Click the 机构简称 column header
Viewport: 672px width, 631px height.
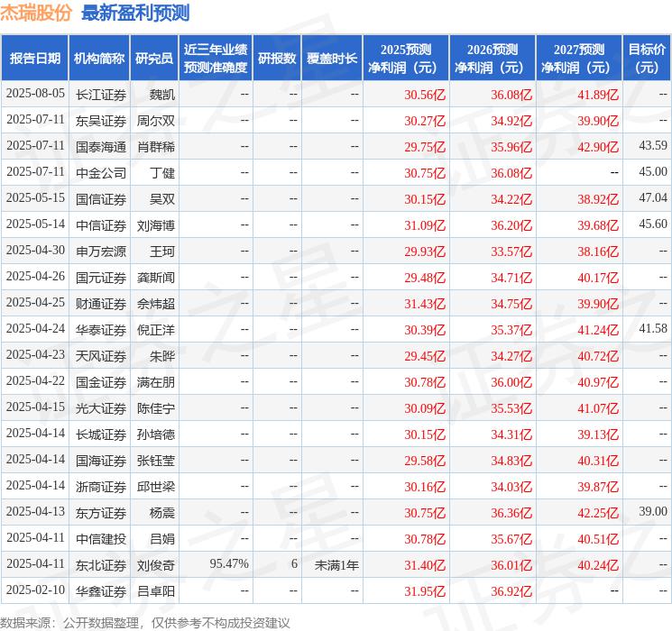pos(99,59)
